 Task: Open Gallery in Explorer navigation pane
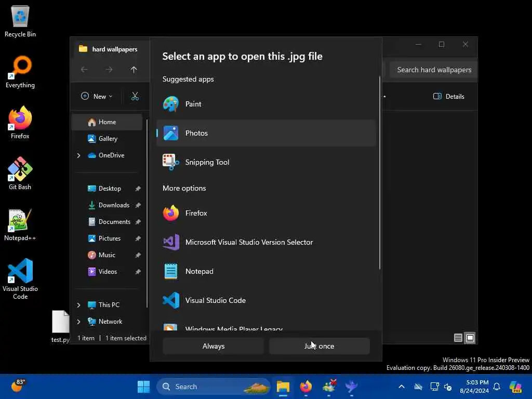pos(107,139)
